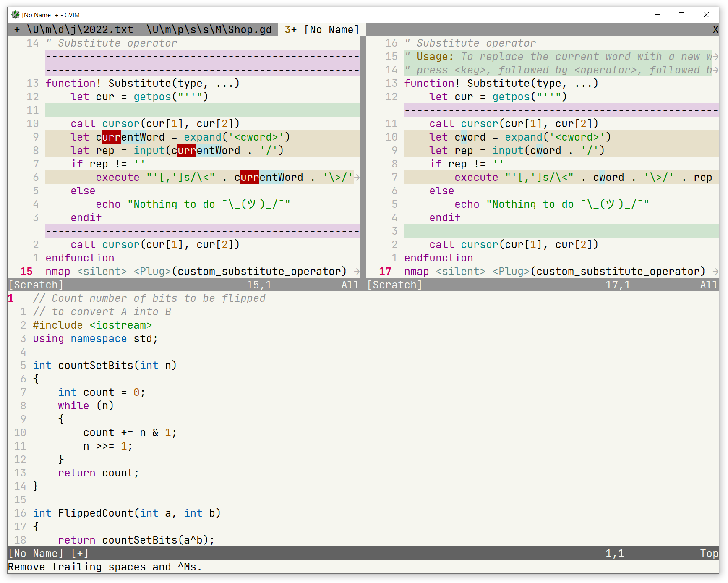Select the active [No Name] tab
The width and height of the screenshot is (728, 583).
[331, 29]
